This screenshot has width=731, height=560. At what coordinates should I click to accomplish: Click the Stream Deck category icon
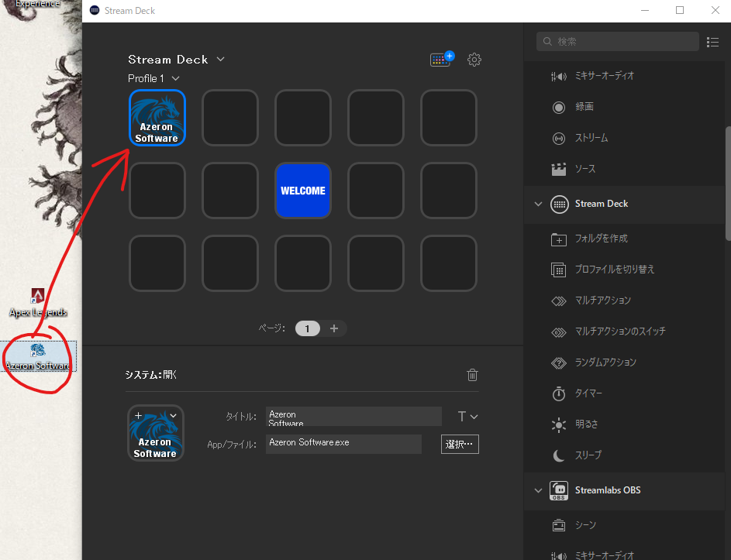pos(559,204)
